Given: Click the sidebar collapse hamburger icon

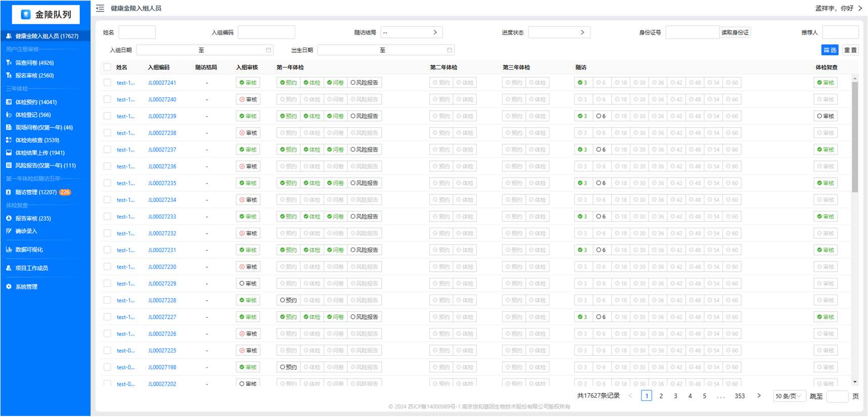Looking at the screenshot, I should click(x=100, y=8).
